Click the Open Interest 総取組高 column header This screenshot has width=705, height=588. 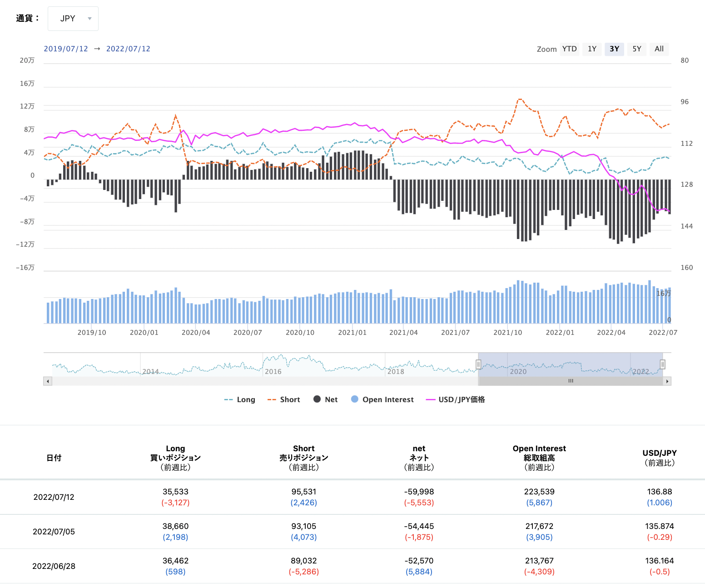[x=539, y=458]
